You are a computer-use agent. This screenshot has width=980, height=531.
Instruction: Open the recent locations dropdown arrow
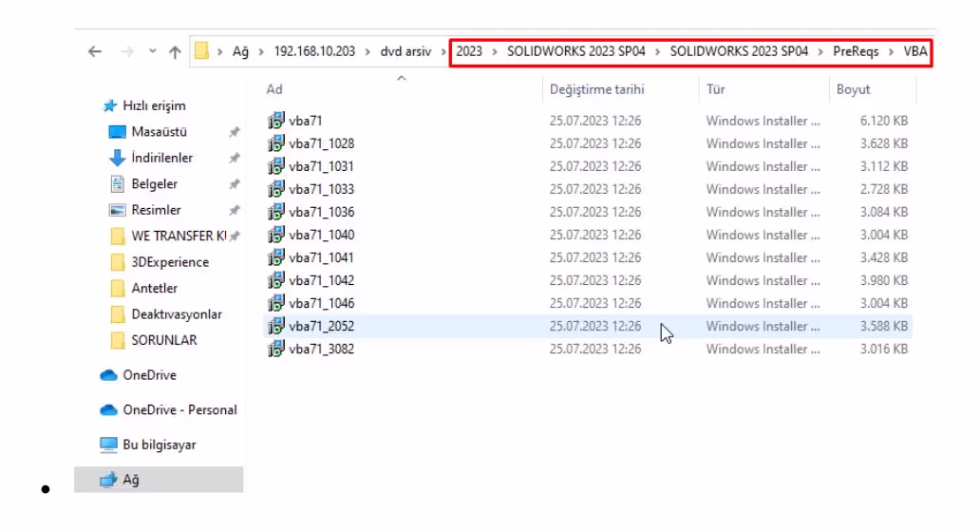coord(153,51)
